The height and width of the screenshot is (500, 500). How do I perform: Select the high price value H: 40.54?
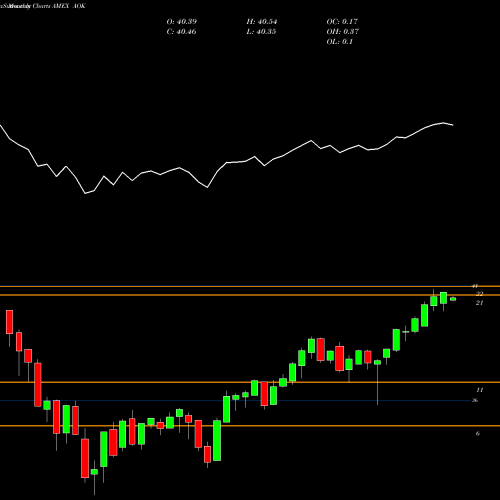coord(262,22)
